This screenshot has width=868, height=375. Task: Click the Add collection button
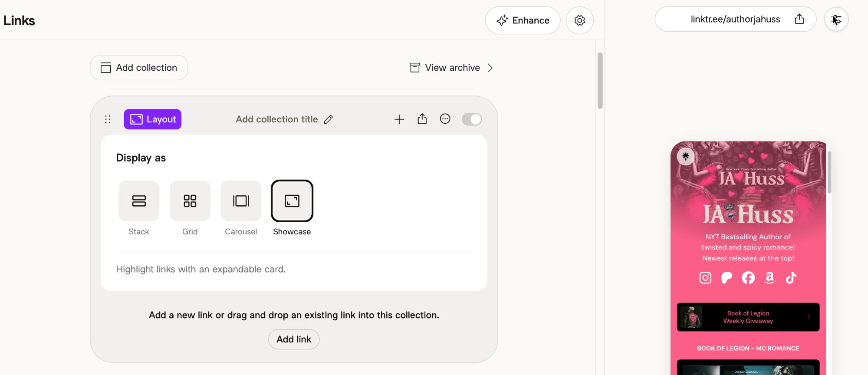coord(139,68)
